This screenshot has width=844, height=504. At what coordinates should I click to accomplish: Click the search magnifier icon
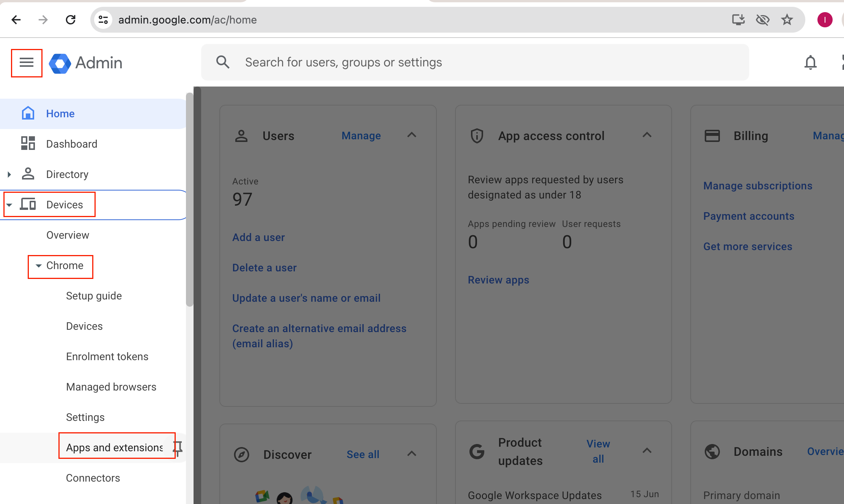click(223, 62)
